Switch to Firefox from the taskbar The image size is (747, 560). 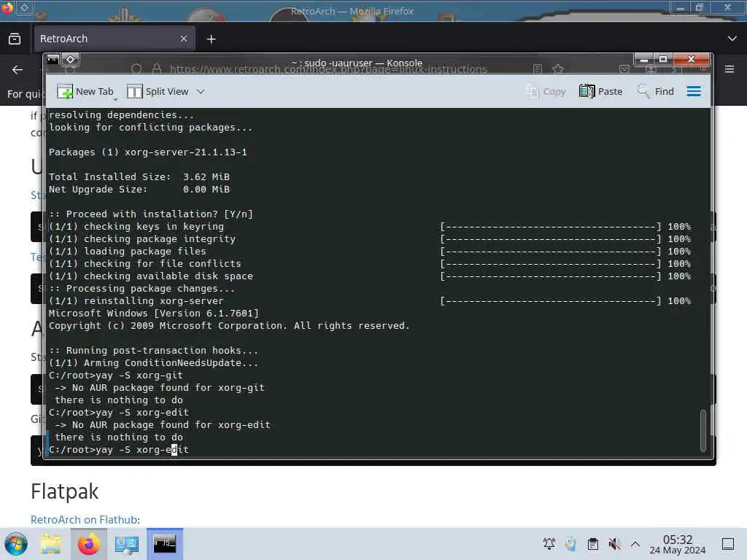point(88,544)
